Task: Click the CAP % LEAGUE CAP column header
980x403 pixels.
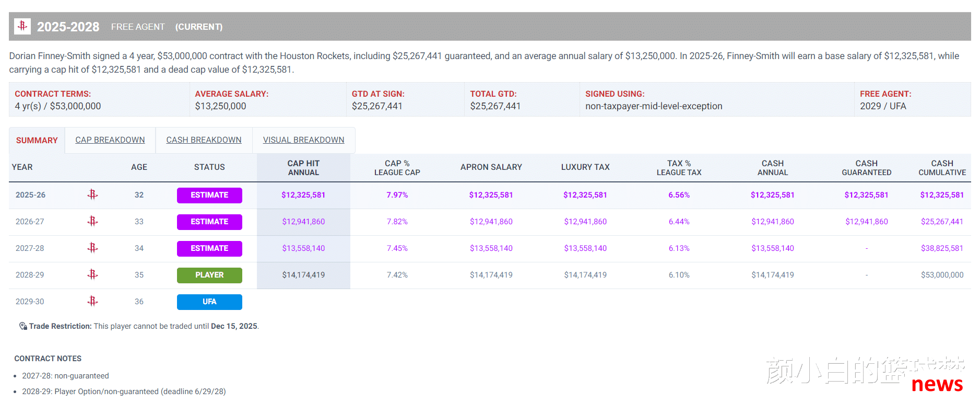Action: (x=397, y=168)
